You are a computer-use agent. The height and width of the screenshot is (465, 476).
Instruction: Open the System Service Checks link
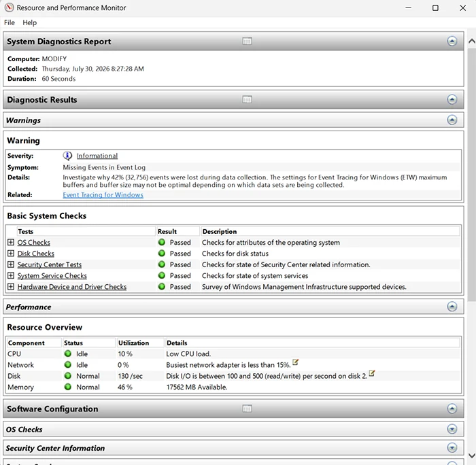click(x=52, y=275)
